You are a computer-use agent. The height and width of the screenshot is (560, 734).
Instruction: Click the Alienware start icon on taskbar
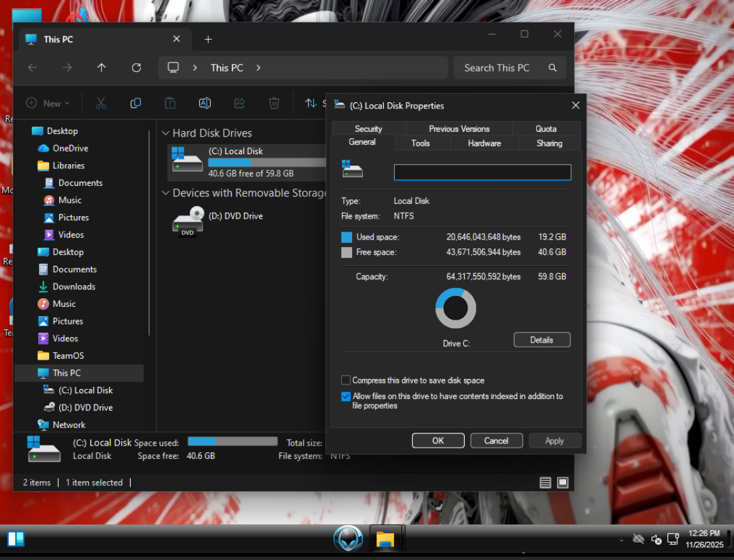pos(348,539)
